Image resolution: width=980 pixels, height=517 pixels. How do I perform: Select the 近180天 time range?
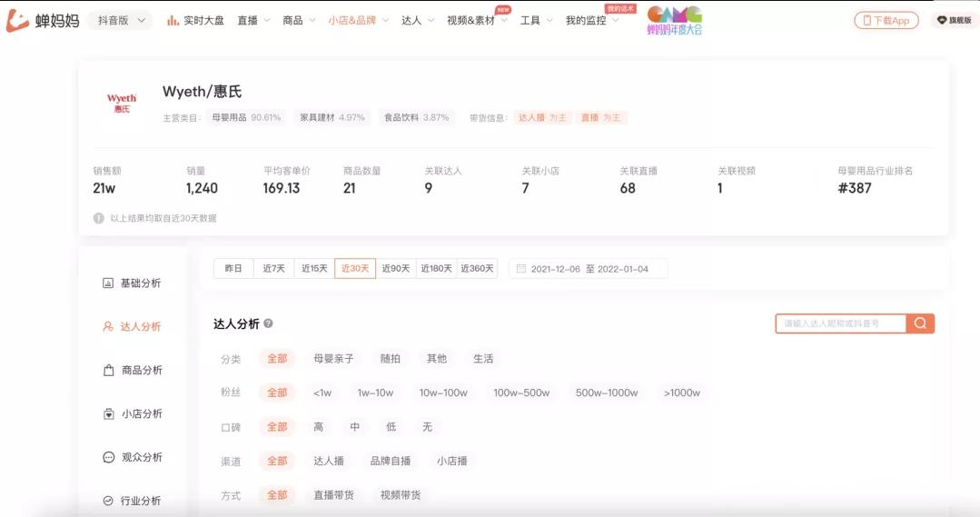[436, 268]
